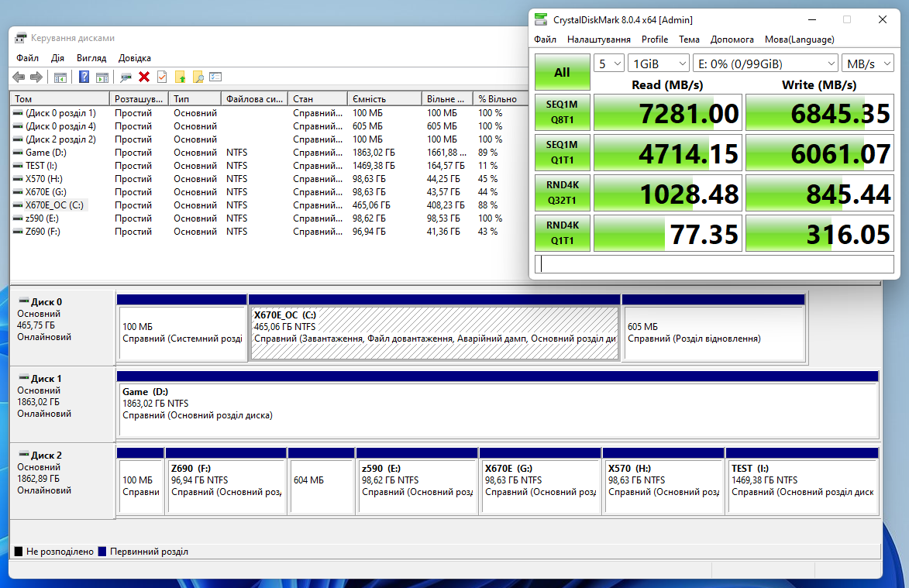The image size is (909, 588).
Task: Run the SEQ1M Q8T1 test button
Action: [562, 113]
